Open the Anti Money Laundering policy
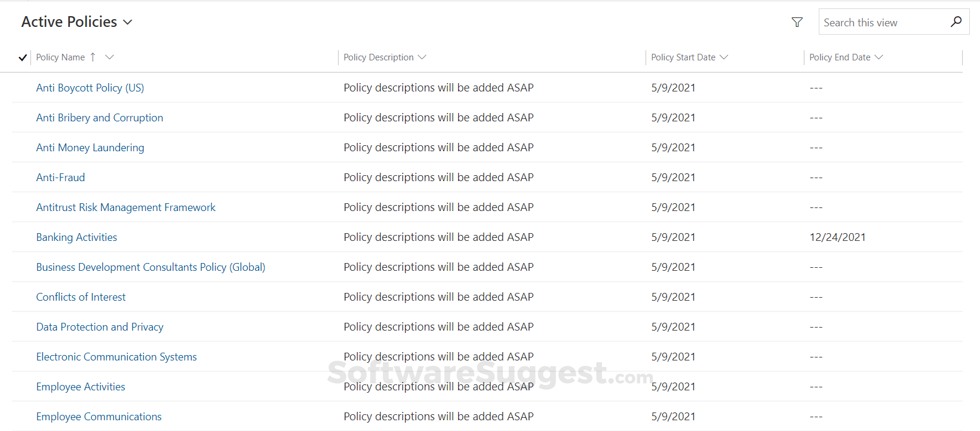The width and height of the screenshot is (980, 431). coord(90,148)
